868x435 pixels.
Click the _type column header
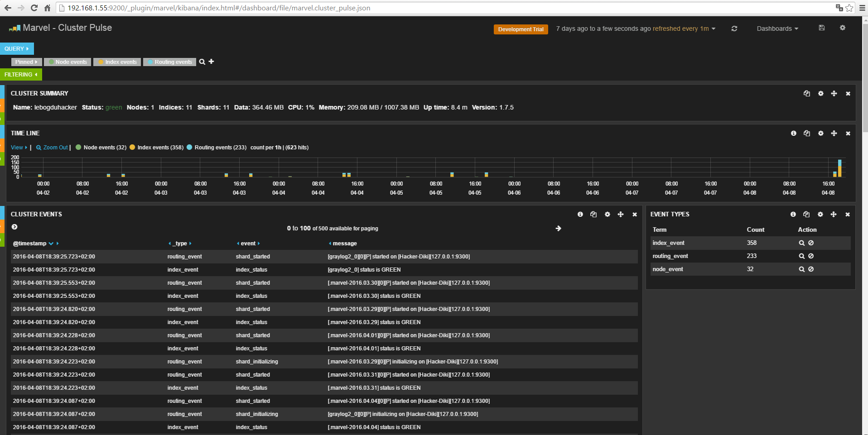tap(180, 244)
